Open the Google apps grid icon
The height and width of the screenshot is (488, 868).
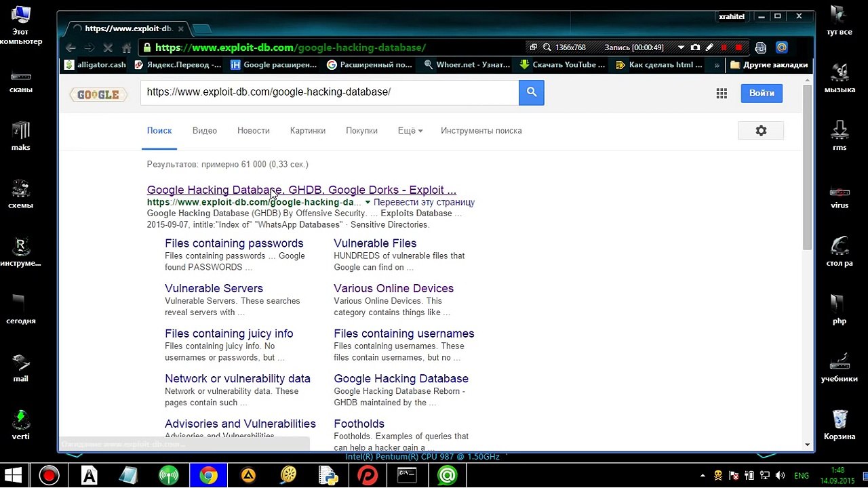[x=722, y=94]
